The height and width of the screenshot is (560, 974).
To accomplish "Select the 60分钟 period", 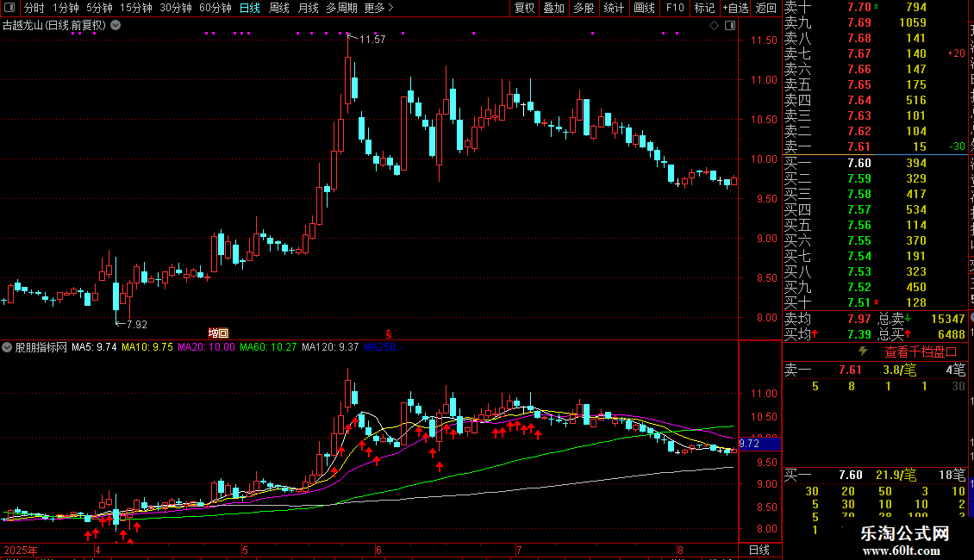I will pyautogui.click(x=215, y=8).
